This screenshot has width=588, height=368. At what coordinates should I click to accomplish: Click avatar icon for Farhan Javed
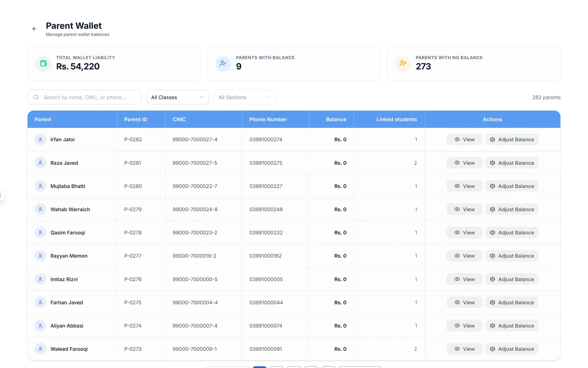click(40, 302)
